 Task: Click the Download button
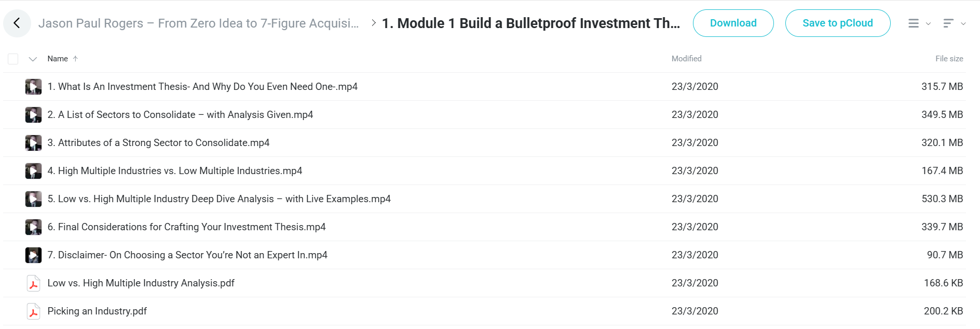click(733, 23)
